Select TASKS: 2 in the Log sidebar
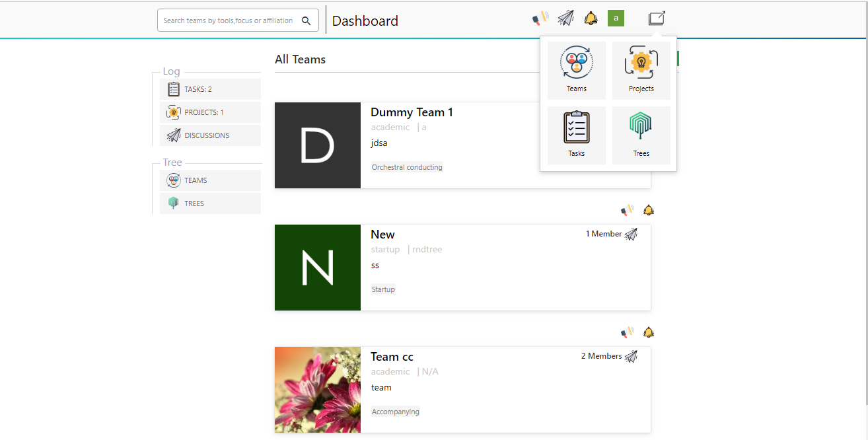The height and width of the screenshot is (440, 868). (210, 89)
